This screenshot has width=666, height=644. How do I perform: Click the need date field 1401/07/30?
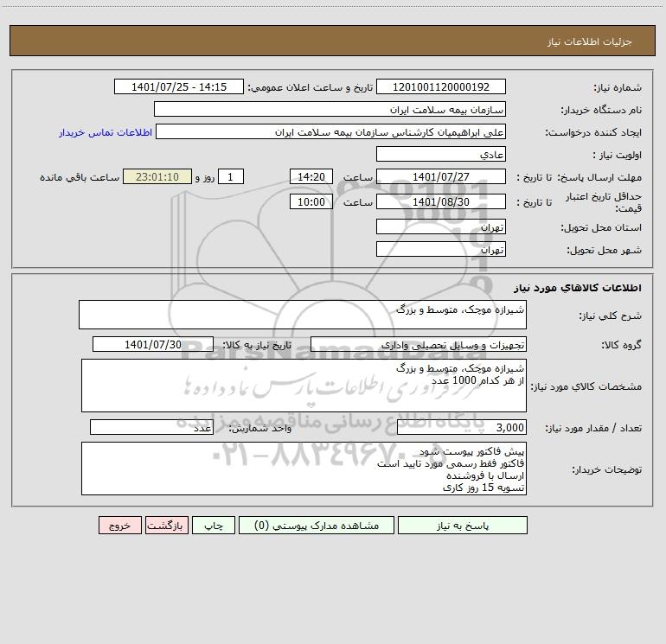pyautogui.click(x=153, y=344)
